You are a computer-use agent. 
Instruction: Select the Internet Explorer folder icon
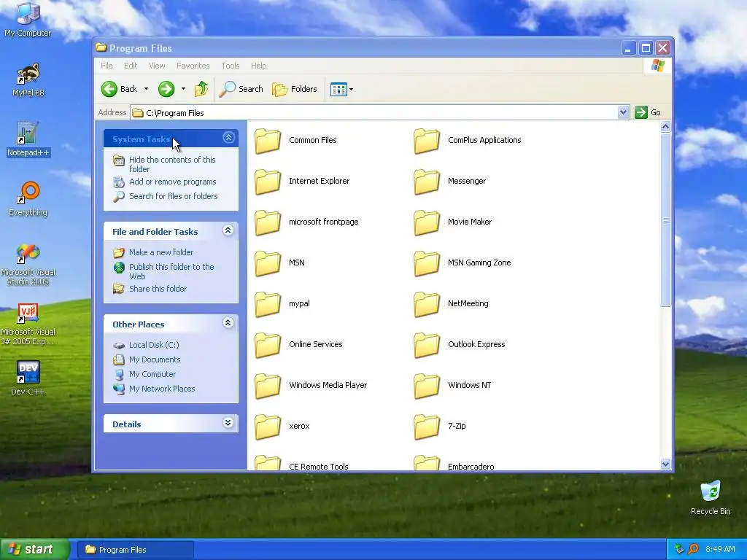click(268, 182)
